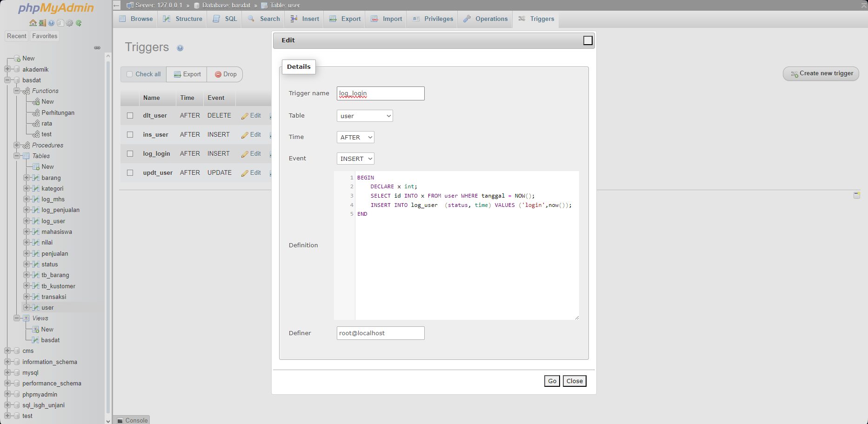Open the Event dropdown showing INSERT
This screenshot has height=424, width=868.
click(x=355, y=159)
